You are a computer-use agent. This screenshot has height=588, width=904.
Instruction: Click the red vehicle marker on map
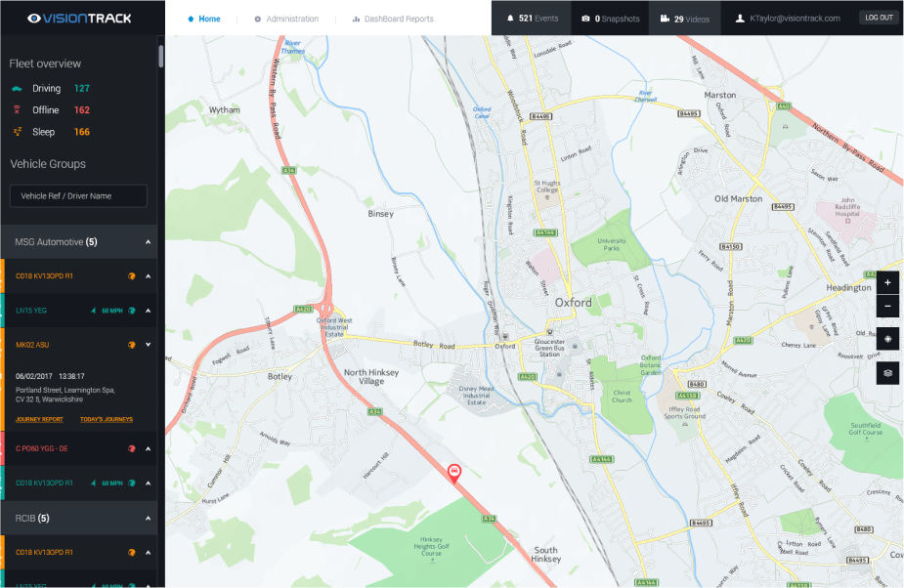point(454,474)
